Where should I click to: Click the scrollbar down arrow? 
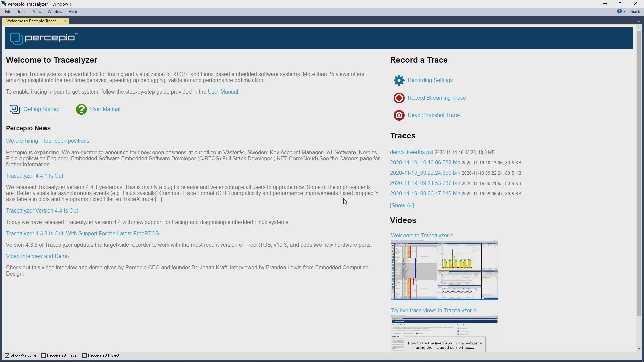638,349
